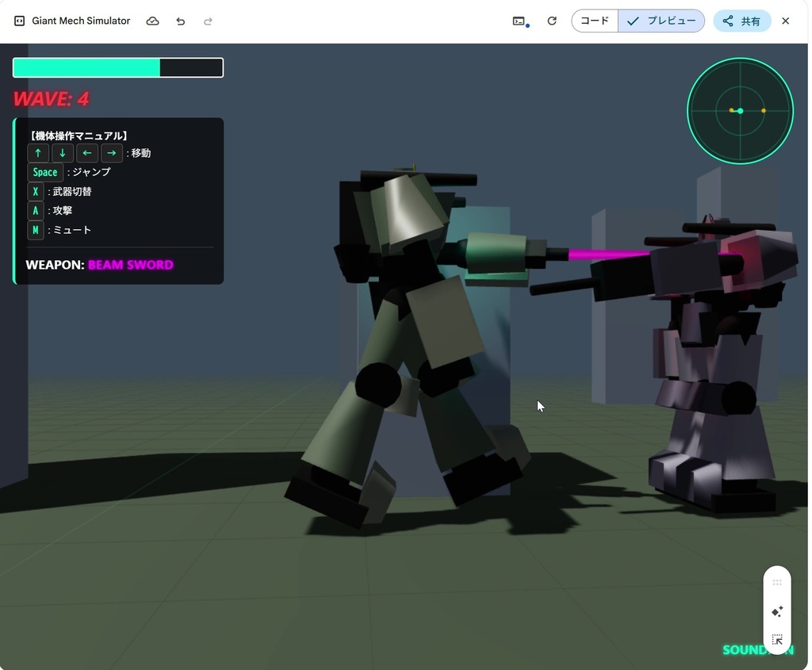
Task: Click the Space key badge
Action: [45, 172]
